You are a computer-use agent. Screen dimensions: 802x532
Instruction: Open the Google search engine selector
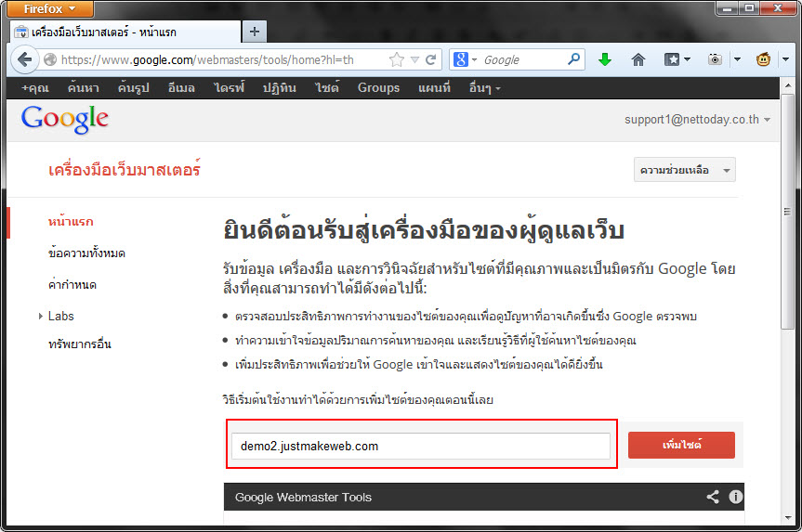[465, 59]
